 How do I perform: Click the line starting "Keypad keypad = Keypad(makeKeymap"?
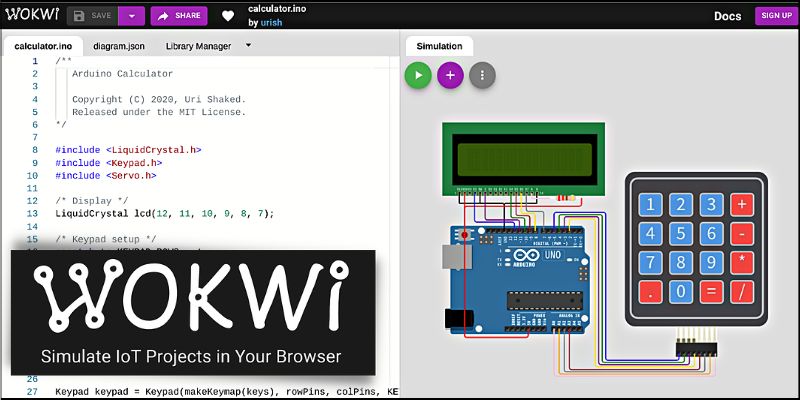click(227, 392)
